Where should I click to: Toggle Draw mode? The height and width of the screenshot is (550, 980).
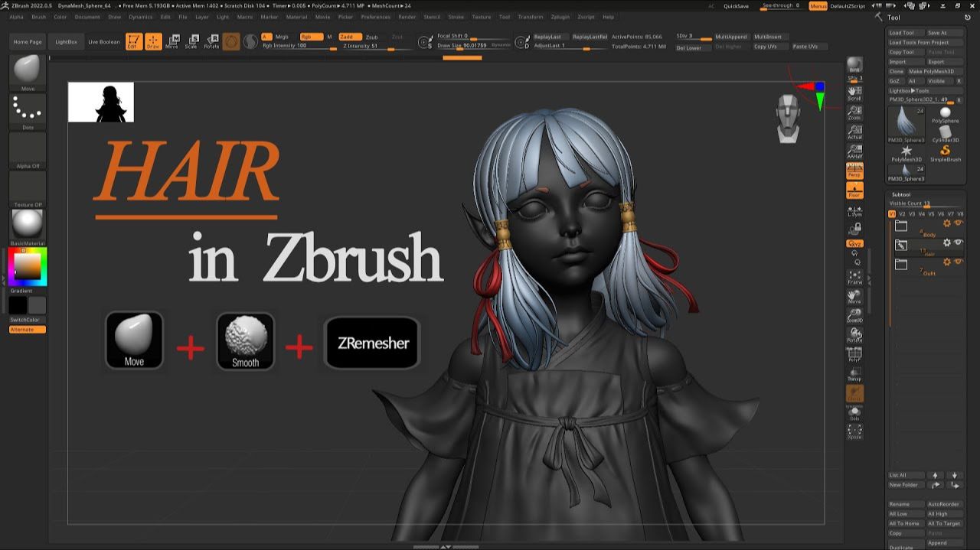[153, 41]
